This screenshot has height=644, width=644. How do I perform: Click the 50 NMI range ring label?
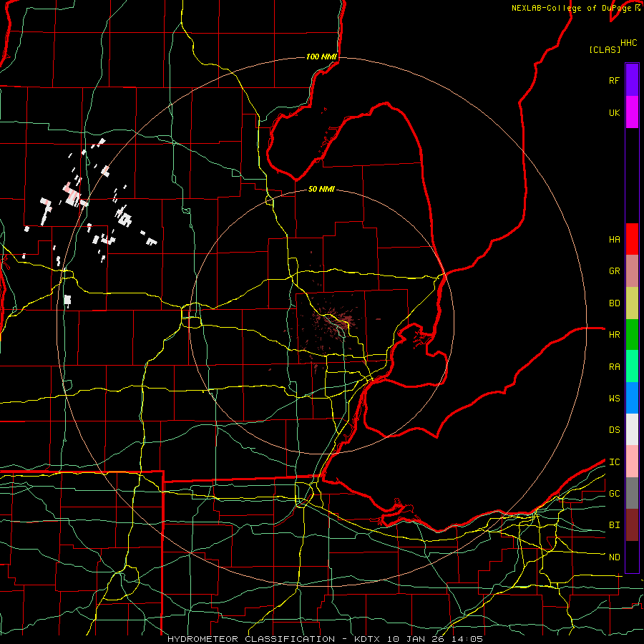321,189
